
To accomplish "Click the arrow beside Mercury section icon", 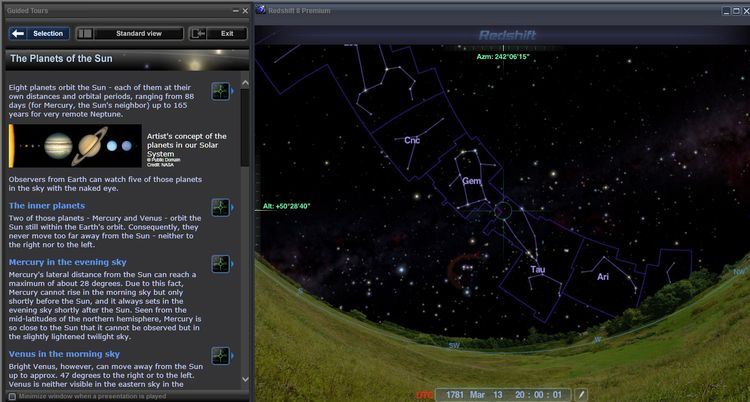I will tap(233, 264).
